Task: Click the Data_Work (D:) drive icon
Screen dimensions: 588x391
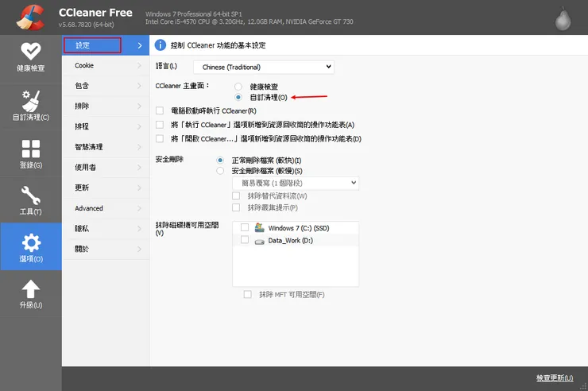Action: click(x=260, y=241)
